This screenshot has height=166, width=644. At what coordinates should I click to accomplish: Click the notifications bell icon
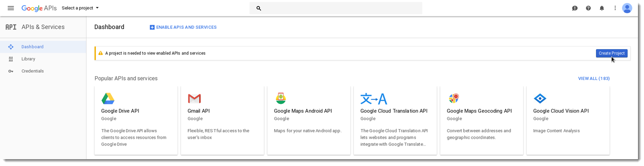[x=601, y=8]
